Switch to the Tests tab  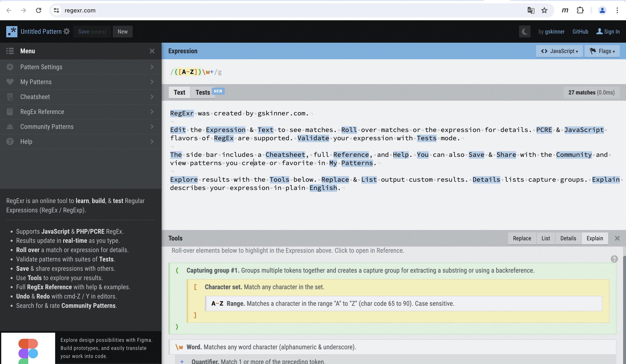pyautogui.click(x=203, y=91)
